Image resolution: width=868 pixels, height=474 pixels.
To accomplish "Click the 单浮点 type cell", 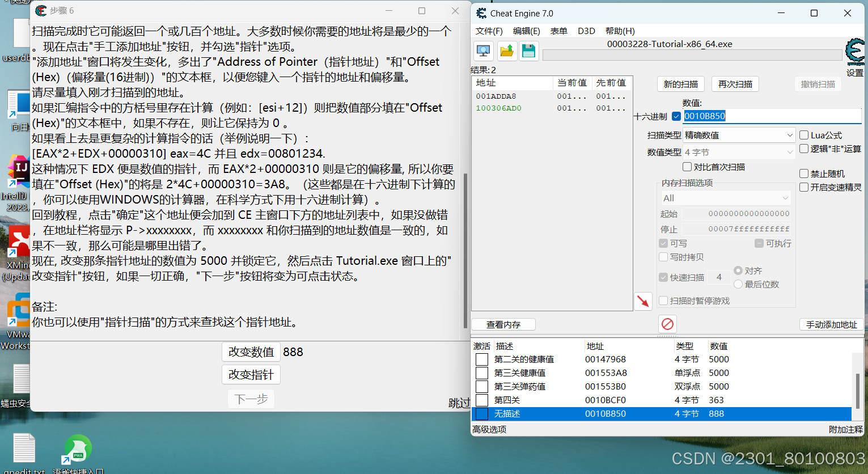I will [x=687, y=373].
